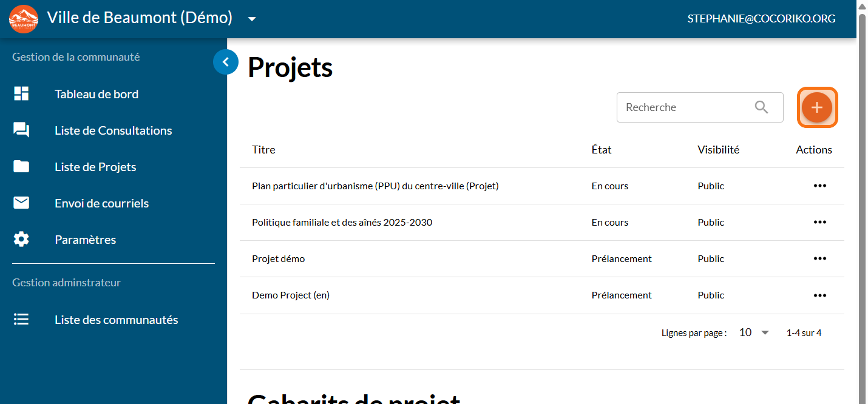
Task: Click the orange add project plus button
Action: 817,107
